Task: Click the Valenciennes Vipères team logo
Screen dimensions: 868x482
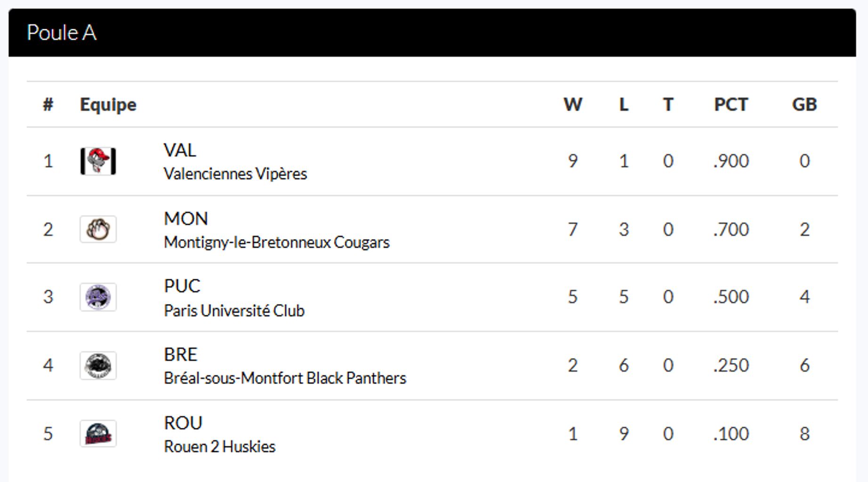Action: point(98,161)
